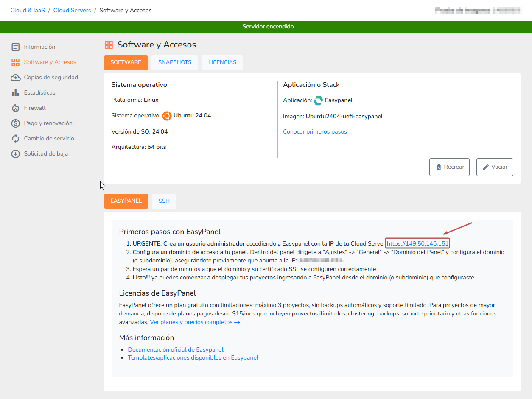Click the Sistema operativo section heading
The image size is (532, 399).
coord(139,85)
